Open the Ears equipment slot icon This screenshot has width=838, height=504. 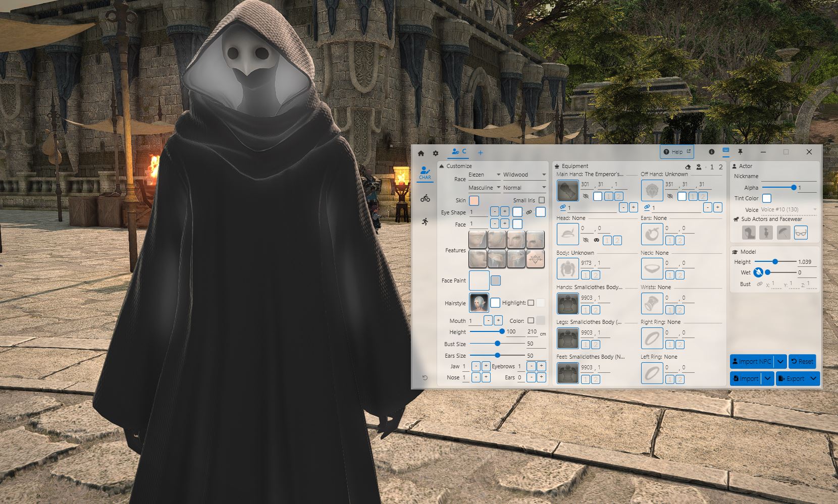(x=652, y=235)
